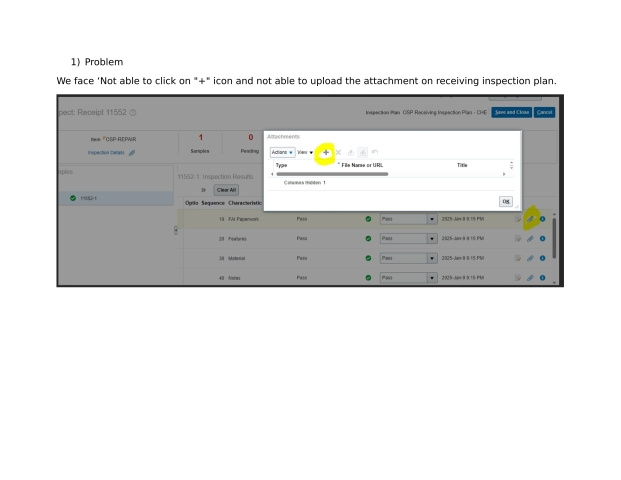621x480 pixels.
Task: Click the Sequence column header
Action: point(213,203)
